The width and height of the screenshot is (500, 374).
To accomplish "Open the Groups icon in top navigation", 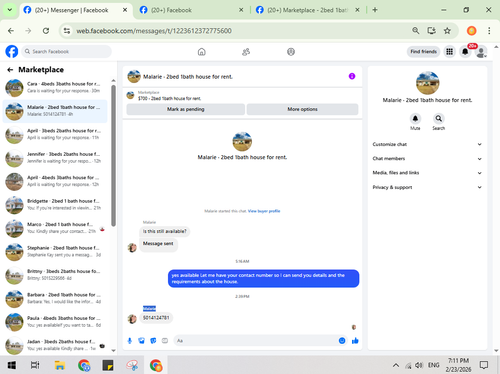I will coord(291,52).
